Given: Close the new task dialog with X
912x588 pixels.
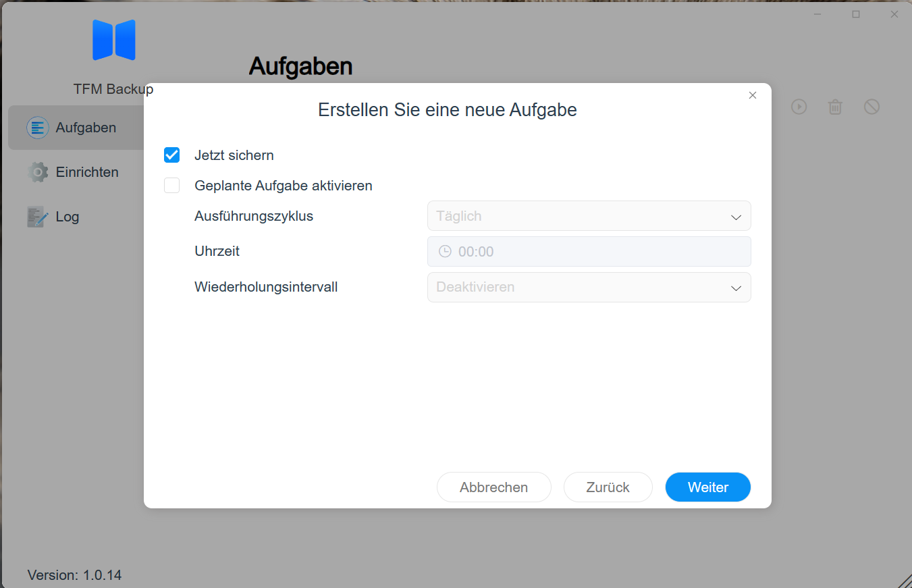Looking at the screenshot, I should tap(753, 95).
